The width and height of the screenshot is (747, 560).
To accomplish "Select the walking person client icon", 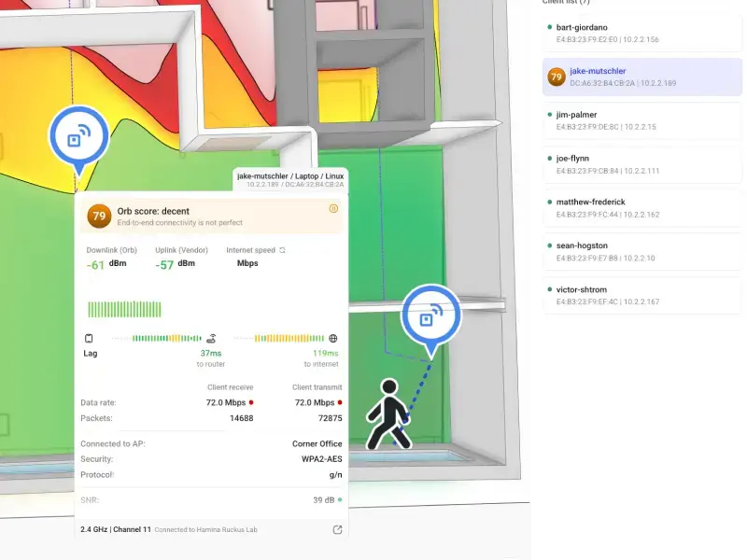I will click(x=388, y=414).
